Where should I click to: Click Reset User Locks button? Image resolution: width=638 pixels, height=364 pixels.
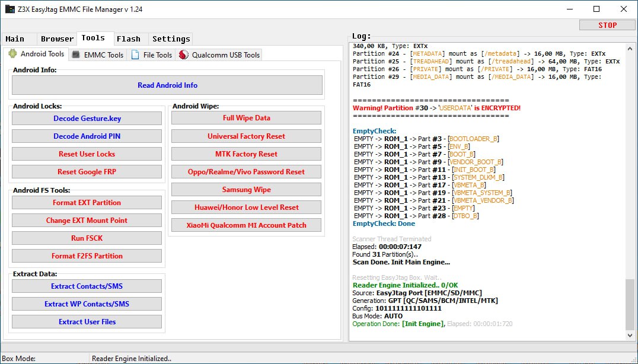(x=87, y=154)
